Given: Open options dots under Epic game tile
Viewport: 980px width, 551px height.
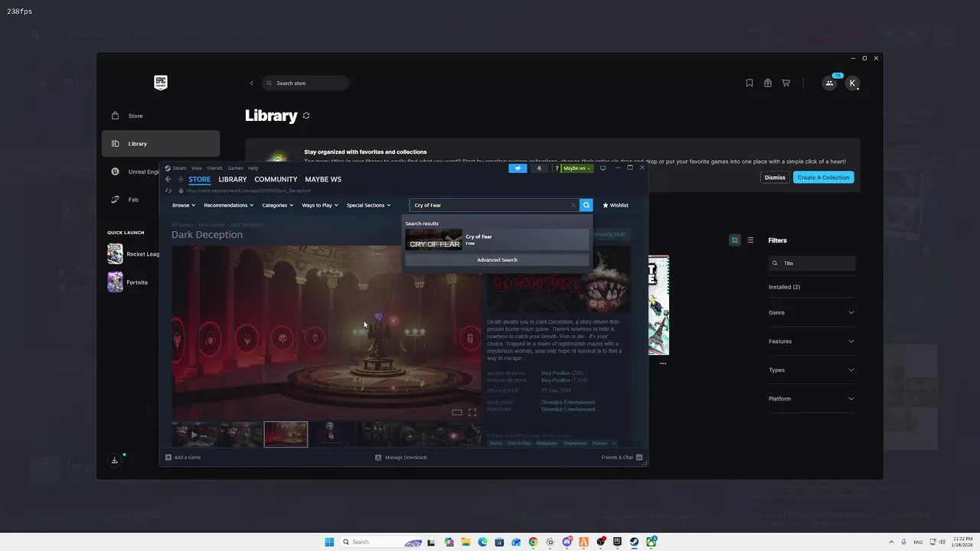Looking at the screenshot, I should point(663,364).
